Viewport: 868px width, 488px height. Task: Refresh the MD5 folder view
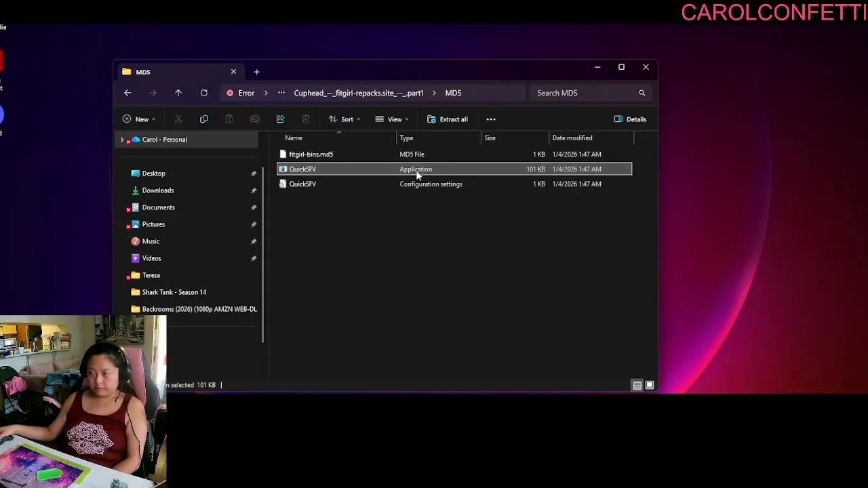(x=204, y=93)
